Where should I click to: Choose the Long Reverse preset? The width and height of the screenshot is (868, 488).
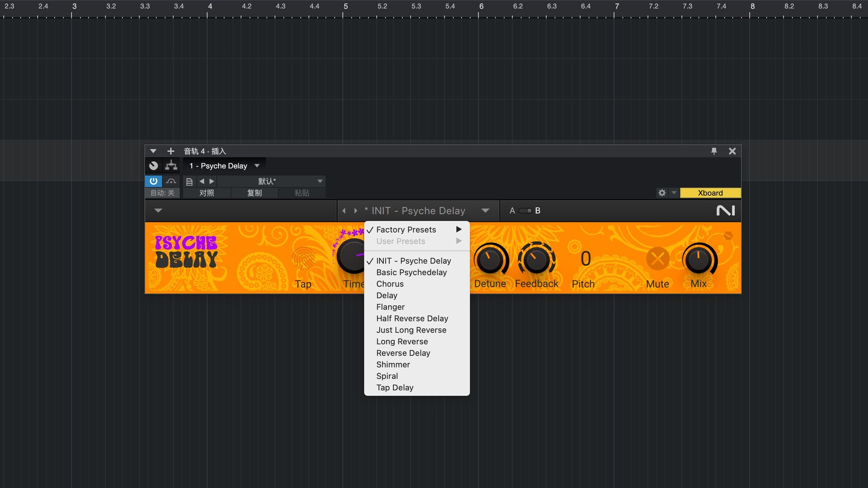pyautogui.click(x=417, y=342)
